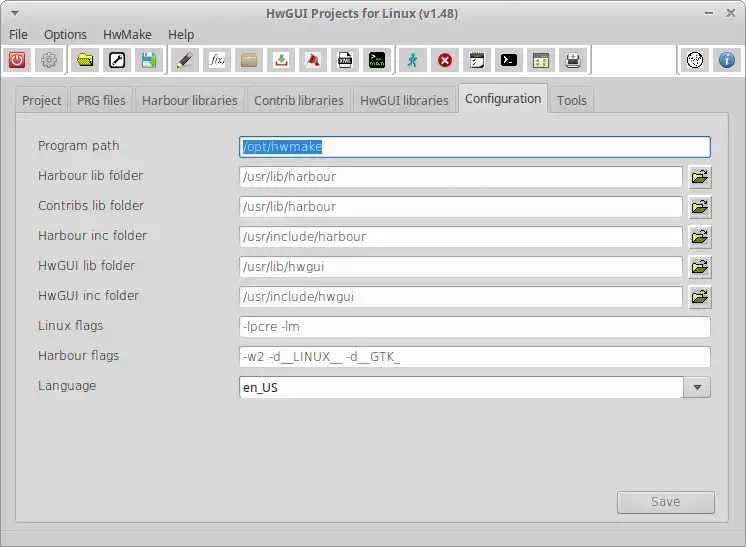This screenshot has width=746, height=547.
Task: Click the red circle X stop icon
Action: tap(445, 60)
